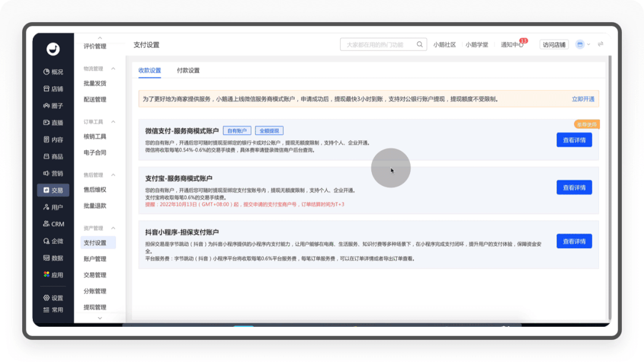The height and width of the screenshot is (362, 644).
Task: Click the 全额提现 tag
Action: (269, 131)
